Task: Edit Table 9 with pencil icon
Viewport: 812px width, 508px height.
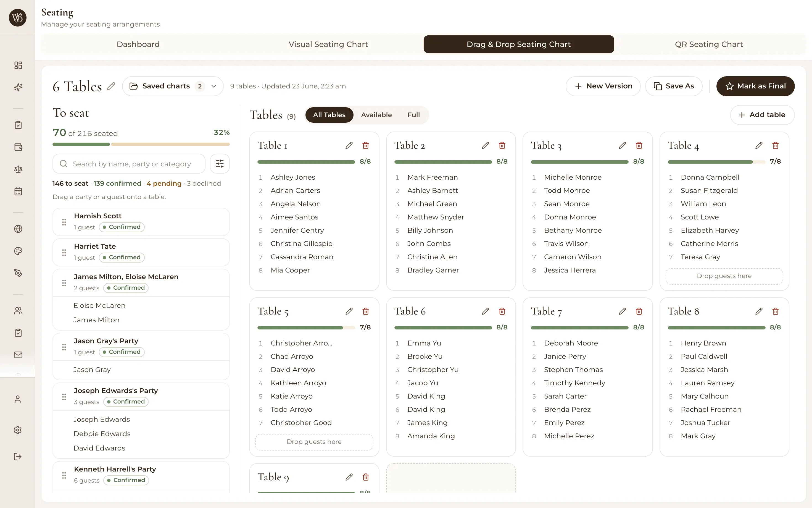Action: click(349, 477)
